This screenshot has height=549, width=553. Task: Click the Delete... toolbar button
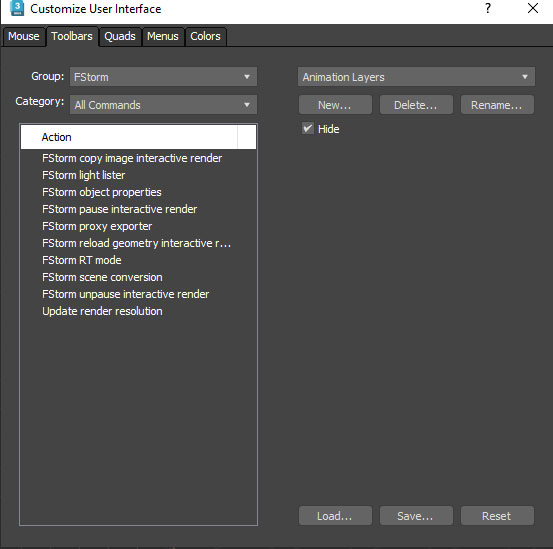click(416, 105)
